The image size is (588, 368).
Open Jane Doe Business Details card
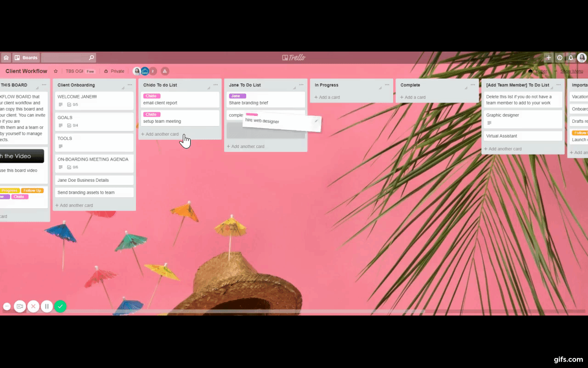coord(94,180)
